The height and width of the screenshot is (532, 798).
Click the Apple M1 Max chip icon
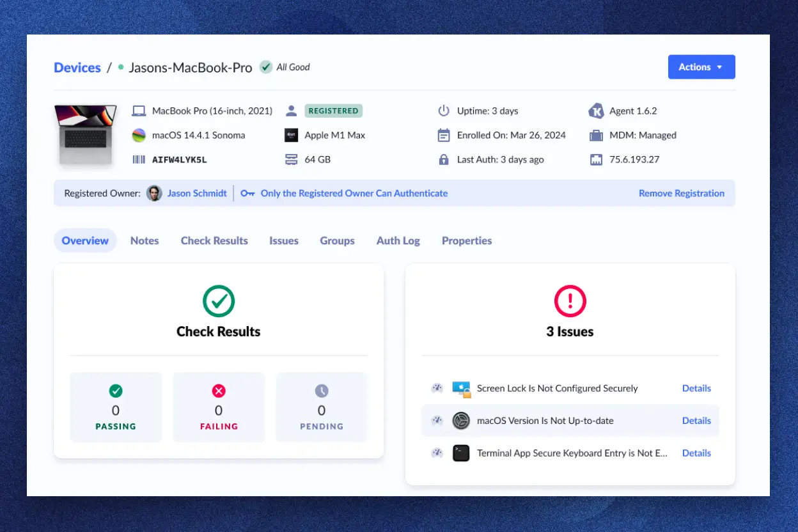click(x=292, y=135)
